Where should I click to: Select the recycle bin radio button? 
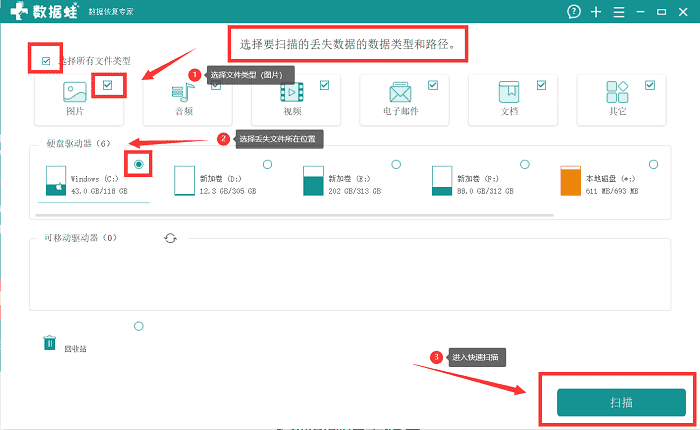pyautogui.click(x=139, y=326)
